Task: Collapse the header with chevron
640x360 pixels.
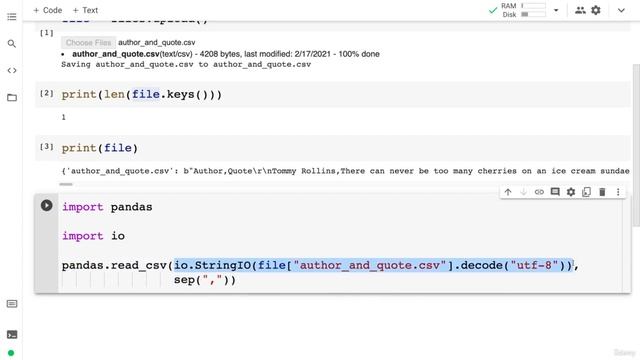Action: [621, 10]
